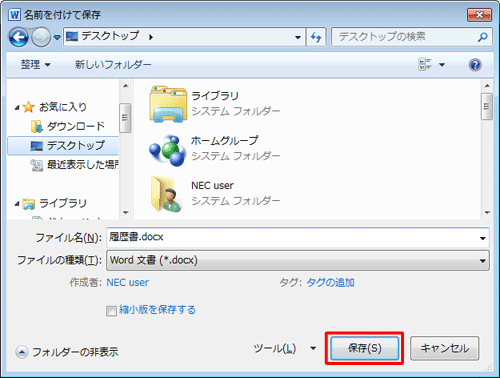The width and height of the screenshot is (500, 378).
Task: Open the view options dropdown arrow
Action: (442, 65)
